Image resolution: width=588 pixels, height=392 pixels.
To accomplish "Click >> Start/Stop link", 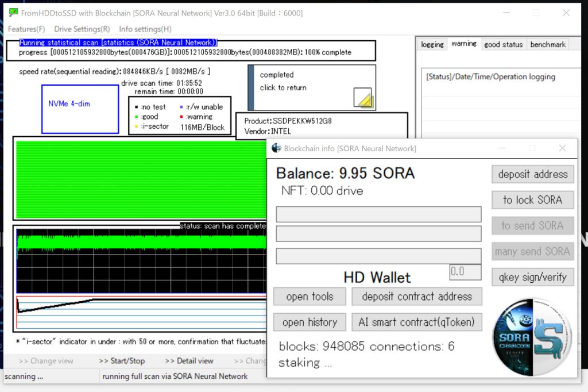I will pos(122,361).
